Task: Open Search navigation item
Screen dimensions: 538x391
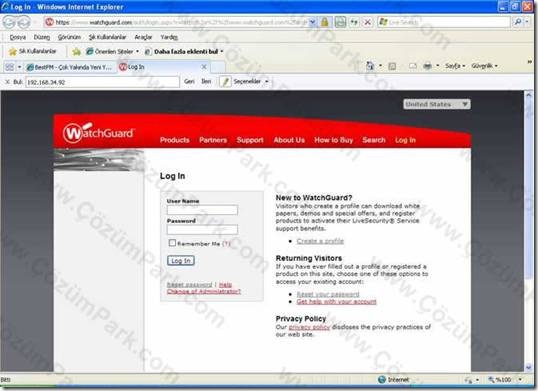Action: [x=374, y=140]
